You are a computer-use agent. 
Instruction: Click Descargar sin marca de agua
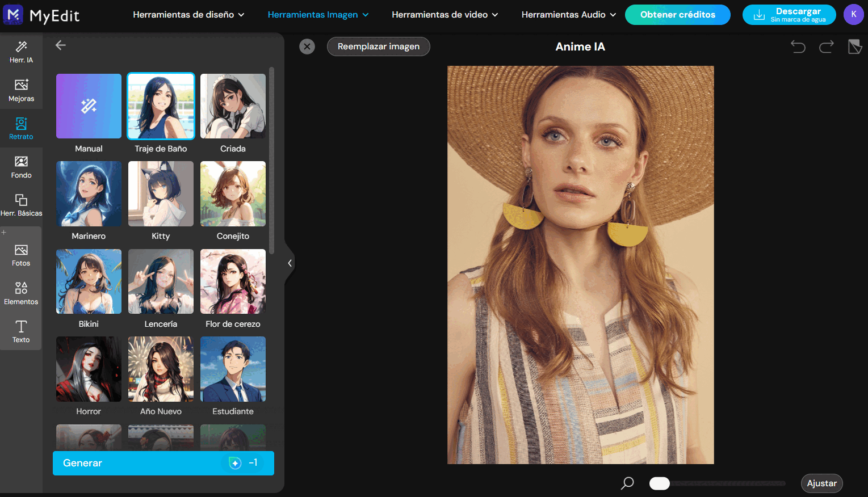point(789,15)
